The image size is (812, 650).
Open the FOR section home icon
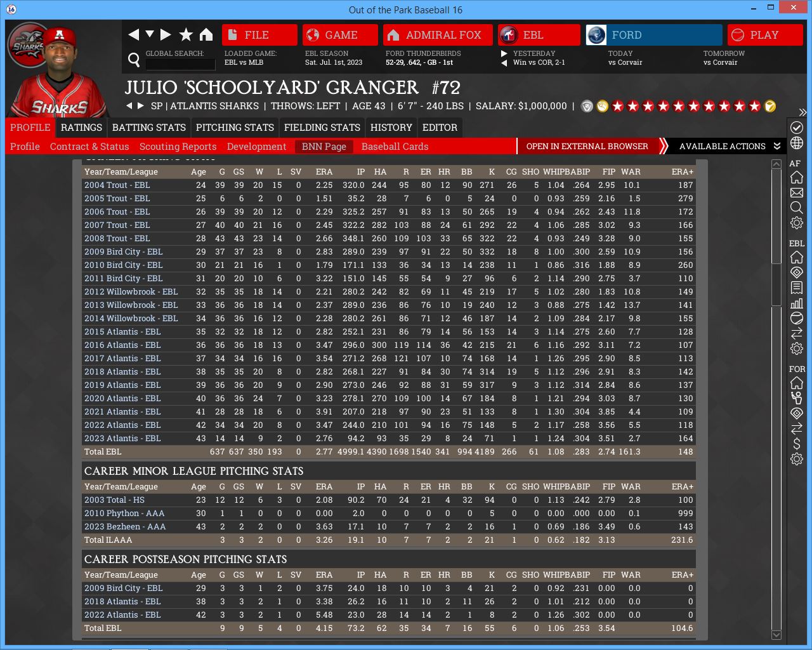[x=797, y=383]
